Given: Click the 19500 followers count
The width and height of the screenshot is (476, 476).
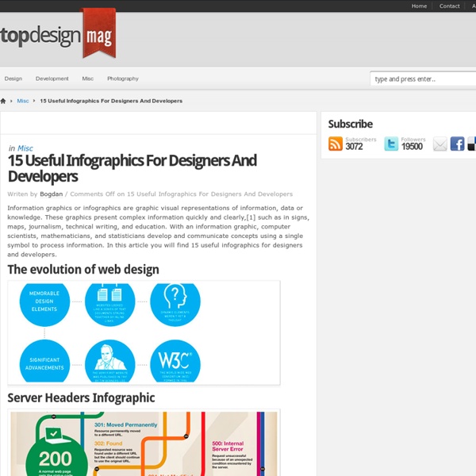Looking at the screenshot, I should click(x=412, y=147).
